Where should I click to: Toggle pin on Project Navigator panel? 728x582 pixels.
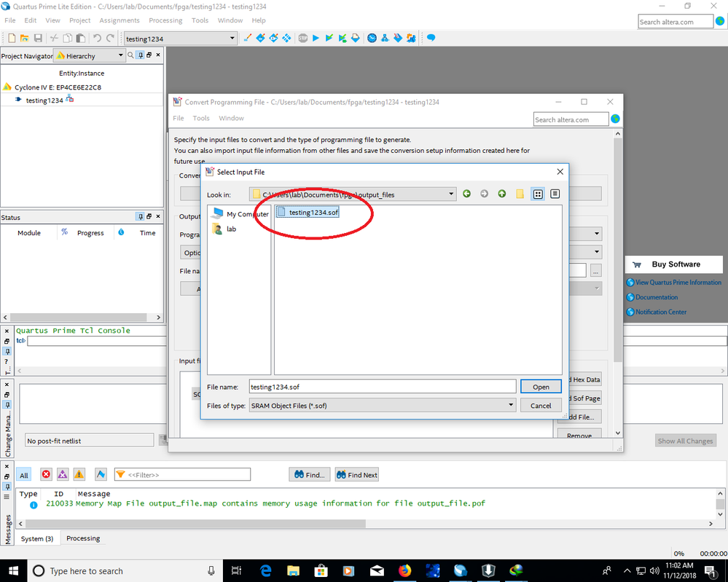[x=140, y=55]
